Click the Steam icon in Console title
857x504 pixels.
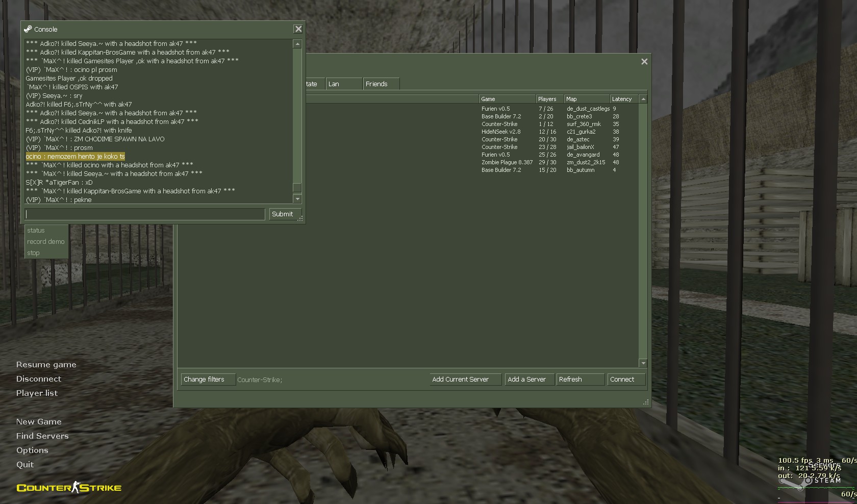[28, 29]
